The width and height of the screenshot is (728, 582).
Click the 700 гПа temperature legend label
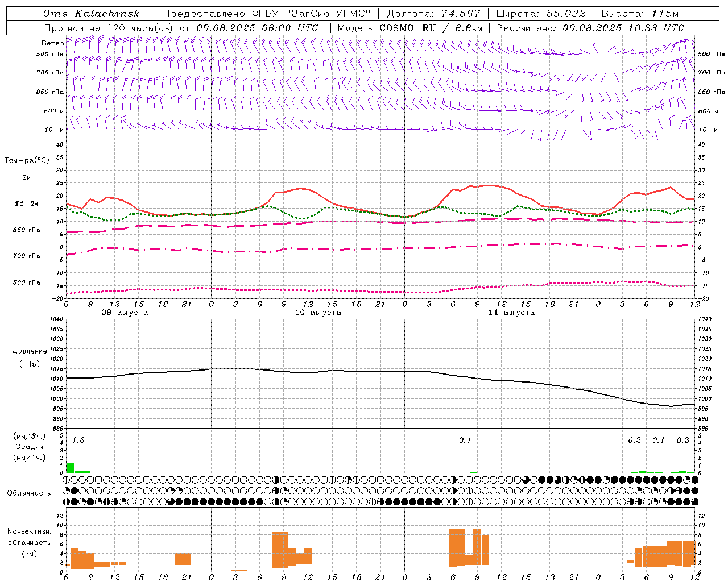(27, 256)
